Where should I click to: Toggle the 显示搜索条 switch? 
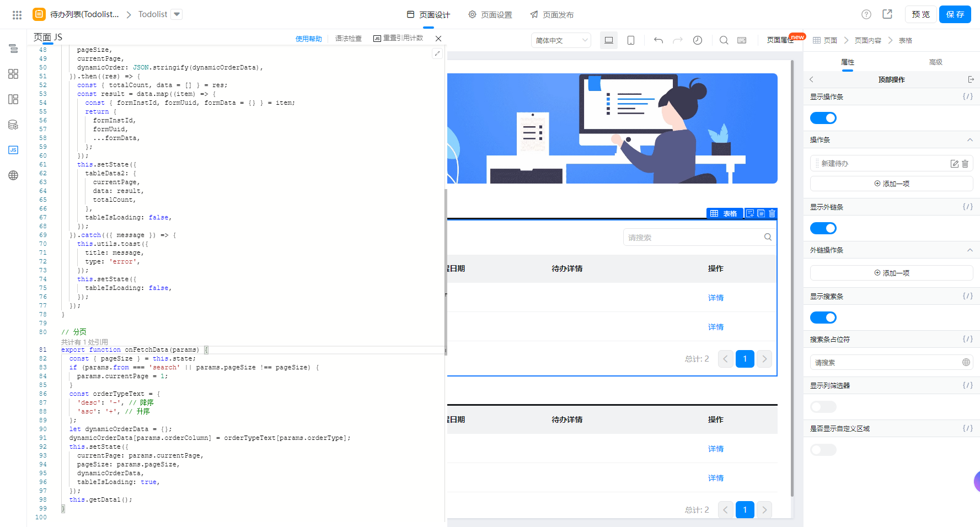tap(823, 318)
